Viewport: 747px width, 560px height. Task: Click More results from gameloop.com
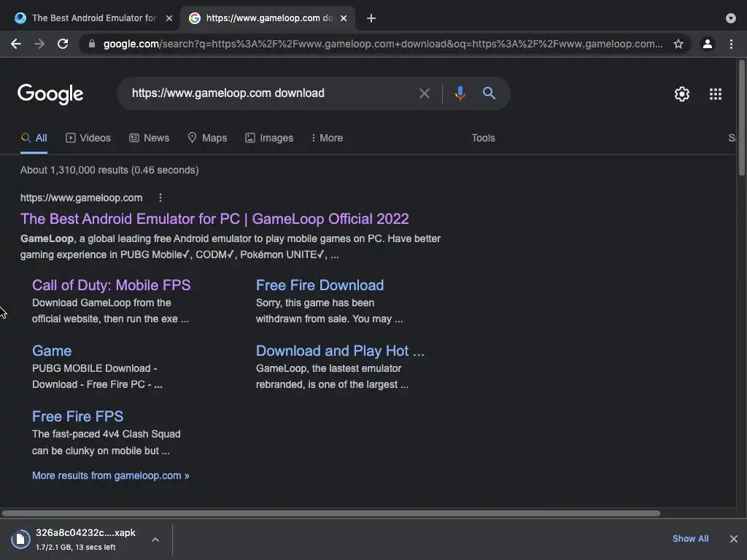tap(111, 475)
